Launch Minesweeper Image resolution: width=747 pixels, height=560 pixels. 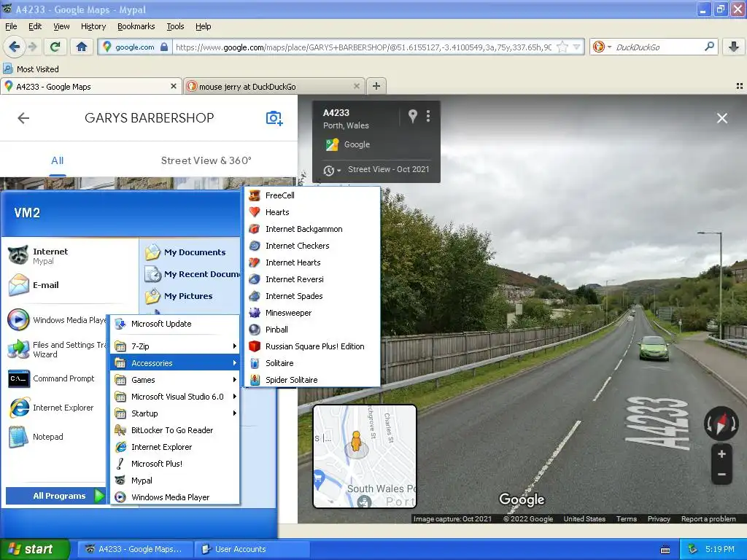click(312, 313)
